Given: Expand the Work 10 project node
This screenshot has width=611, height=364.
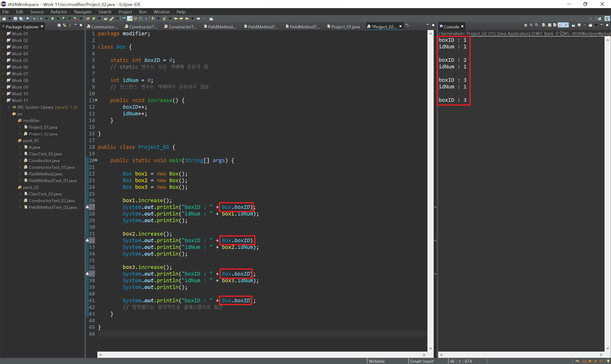Looking at the screenshot, I should pyautogui.click(x=3, y=94).
